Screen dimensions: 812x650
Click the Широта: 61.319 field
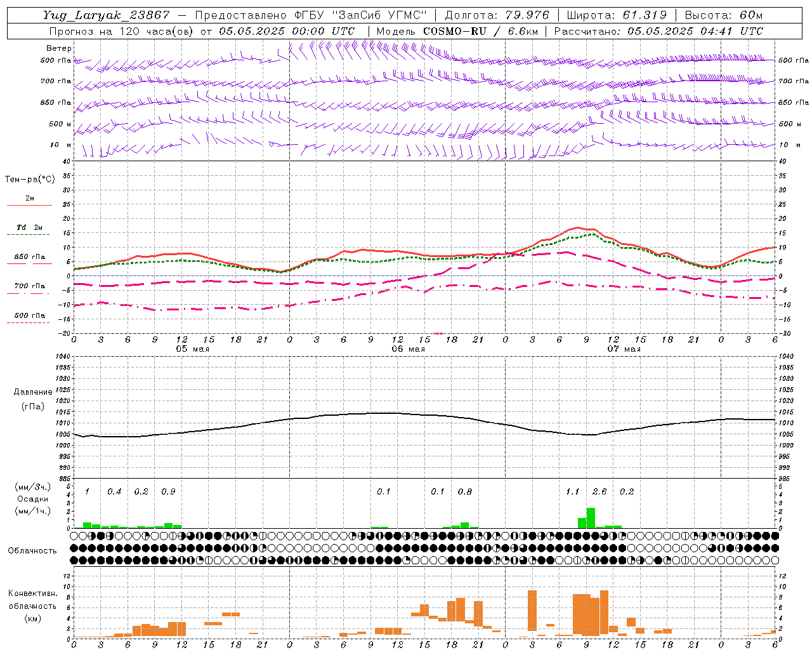pos(616,15)
